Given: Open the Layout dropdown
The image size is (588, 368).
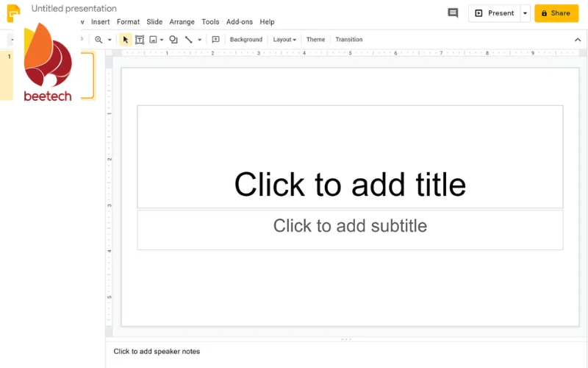Looking at the screenshot, I should coord(284,40).
